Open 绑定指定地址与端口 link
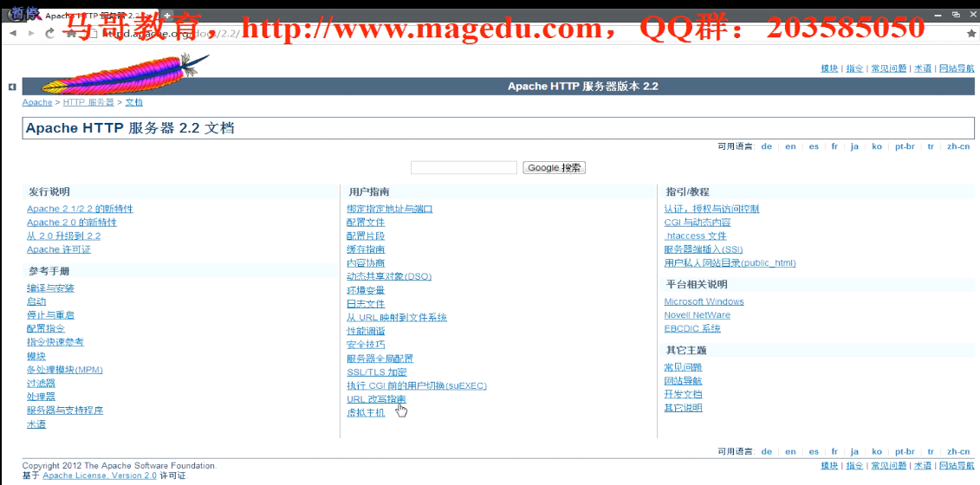This screenshot has width=980, height=485. 390,209
